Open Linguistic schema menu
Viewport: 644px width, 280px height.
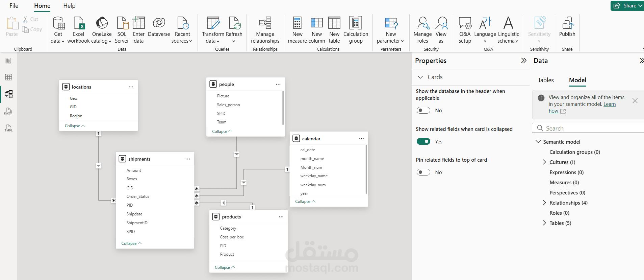(508, 30)
